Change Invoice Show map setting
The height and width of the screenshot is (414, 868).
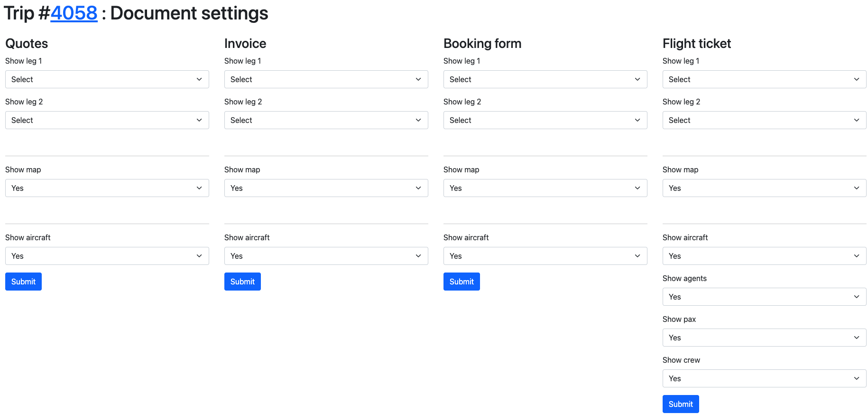(x=326, y=188)
